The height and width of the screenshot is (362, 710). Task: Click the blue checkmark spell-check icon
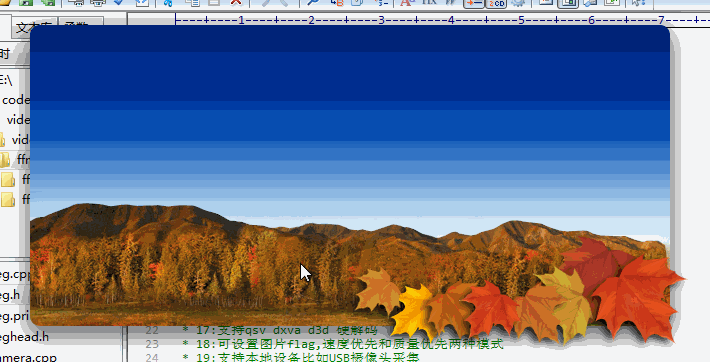[119, 2]
